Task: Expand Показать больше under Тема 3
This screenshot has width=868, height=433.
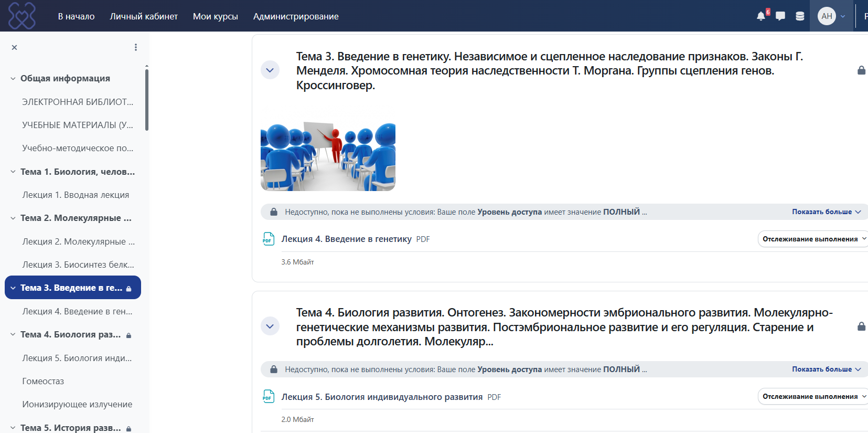Action: [827, 212]
